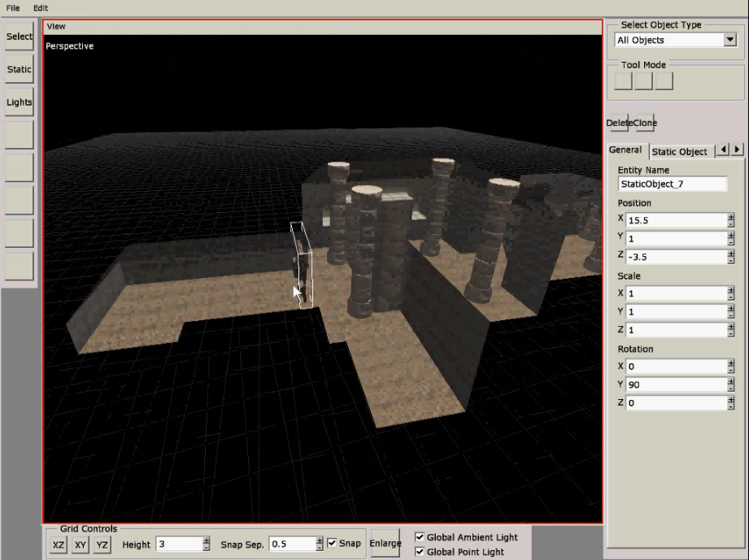Activate the Select tool button
Viewport: 749px width, 560px height.
[19, 37]
